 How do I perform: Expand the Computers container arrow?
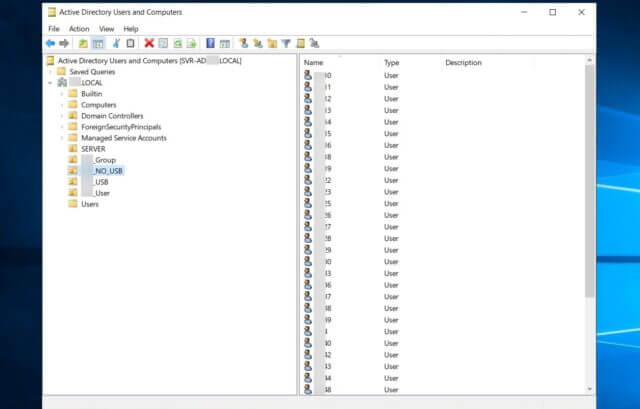[x=62, y=105]
